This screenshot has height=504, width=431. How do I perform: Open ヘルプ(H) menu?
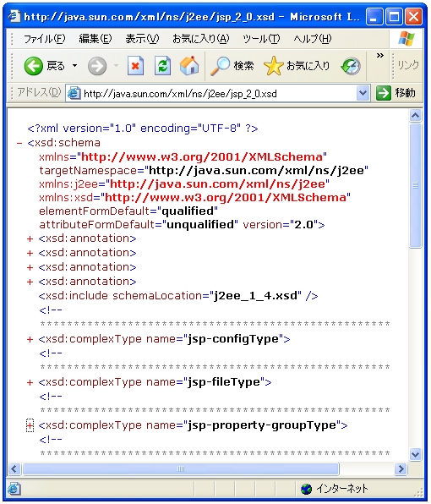click(x=313, y=39)
